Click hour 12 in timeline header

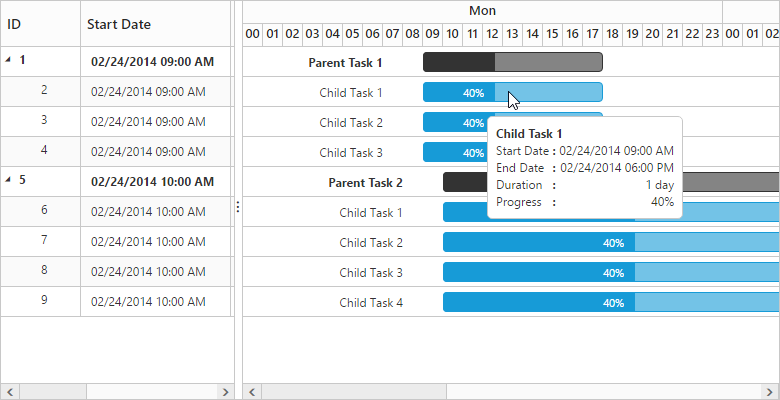pos(492,34)
